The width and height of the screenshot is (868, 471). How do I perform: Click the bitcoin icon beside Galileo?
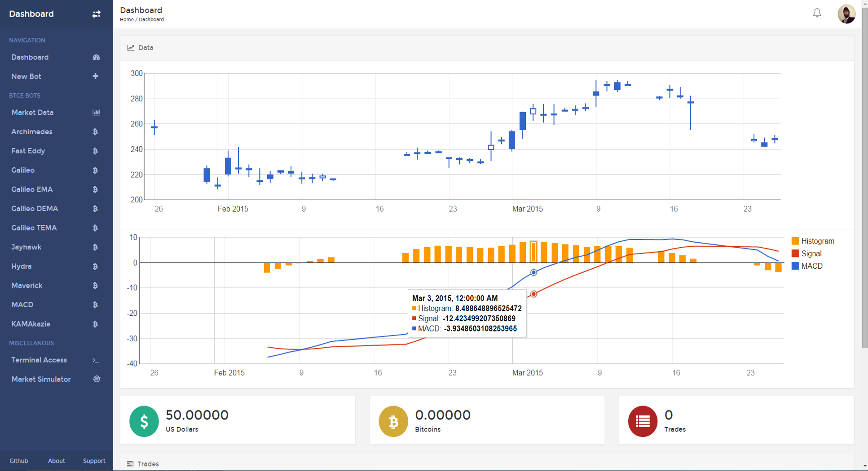(x=95, y=170)
